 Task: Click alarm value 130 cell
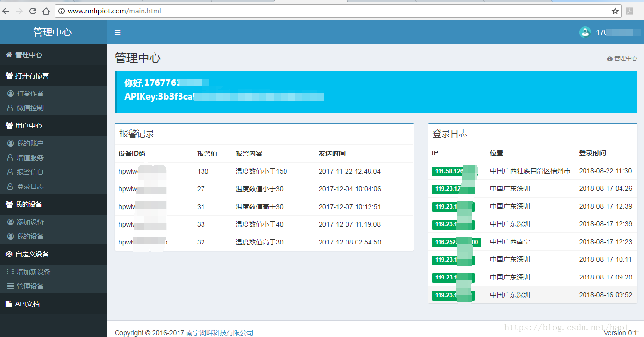pyautogui.click(x=203, y=171)
